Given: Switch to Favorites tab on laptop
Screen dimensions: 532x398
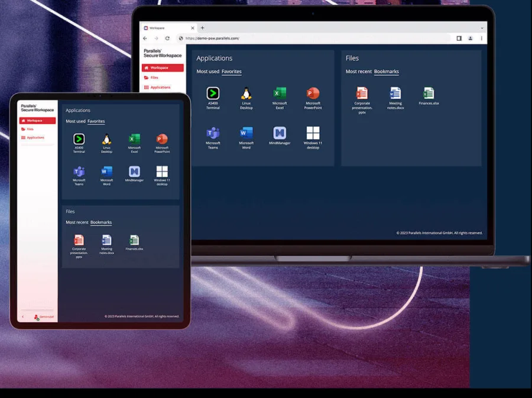Looking at the screenshot, I should 231,71.
